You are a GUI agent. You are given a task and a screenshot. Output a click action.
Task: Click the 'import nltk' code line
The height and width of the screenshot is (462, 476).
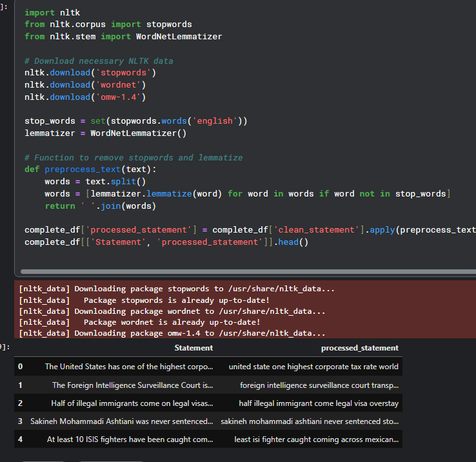[x=52, y=12]
